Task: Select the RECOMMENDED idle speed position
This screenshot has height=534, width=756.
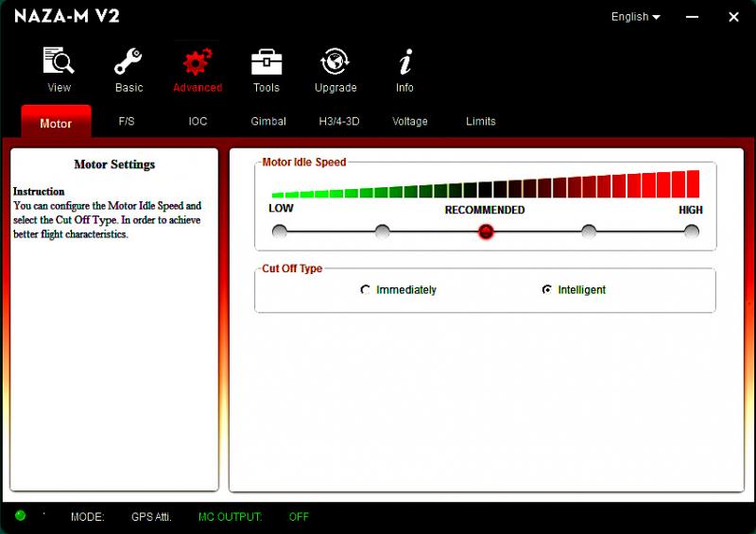Action: pos(486,232)
